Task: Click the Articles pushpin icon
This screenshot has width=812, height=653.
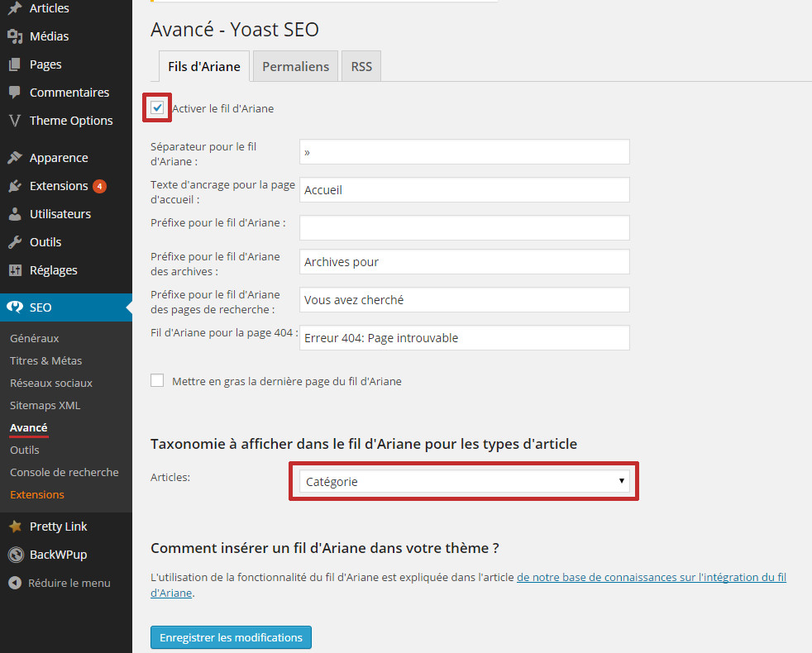Action: [15, 8]
